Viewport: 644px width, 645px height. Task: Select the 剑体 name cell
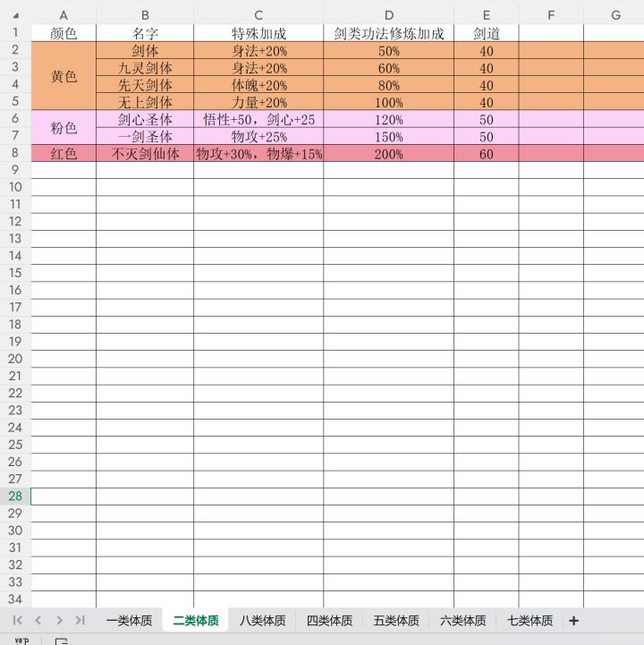(x=145, y=50)
